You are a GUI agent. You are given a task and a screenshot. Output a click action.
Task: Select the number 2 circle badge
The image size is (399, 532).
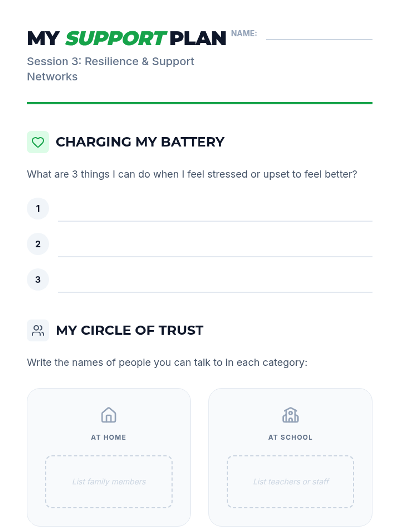coord(38,244)
